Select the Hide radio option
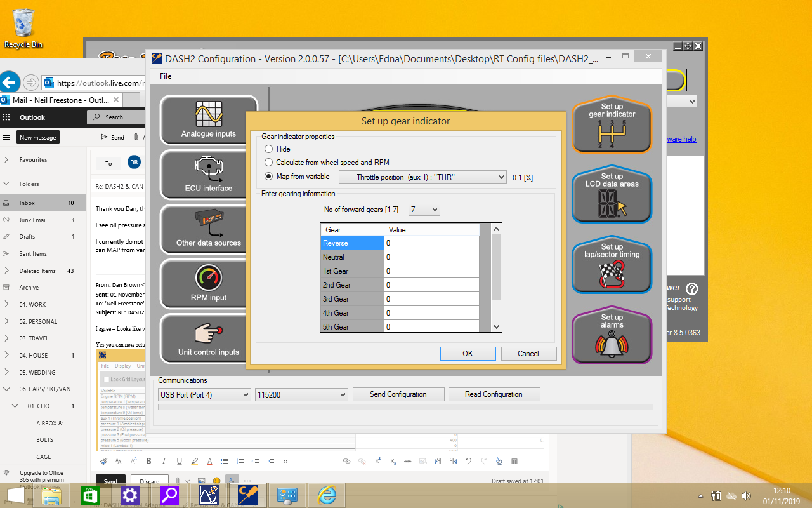Image resolution: width=812 pixels, height=508 pixels. 269,149
